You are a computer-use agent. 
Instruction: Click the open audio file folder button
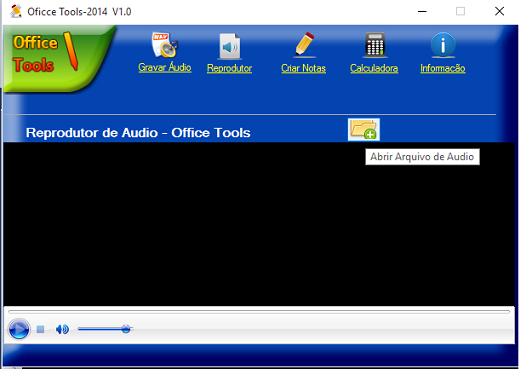click(x=364, y=129)
